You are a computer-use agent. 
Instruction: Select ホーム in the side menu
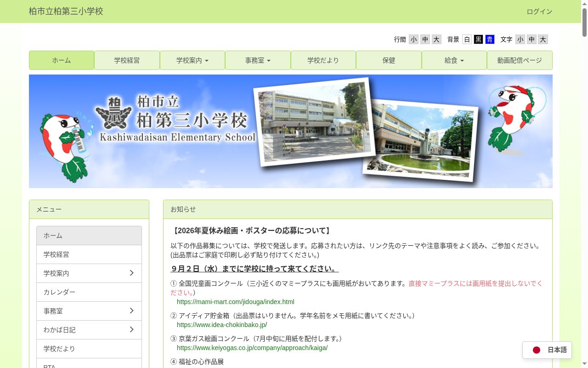coord(89,236)
